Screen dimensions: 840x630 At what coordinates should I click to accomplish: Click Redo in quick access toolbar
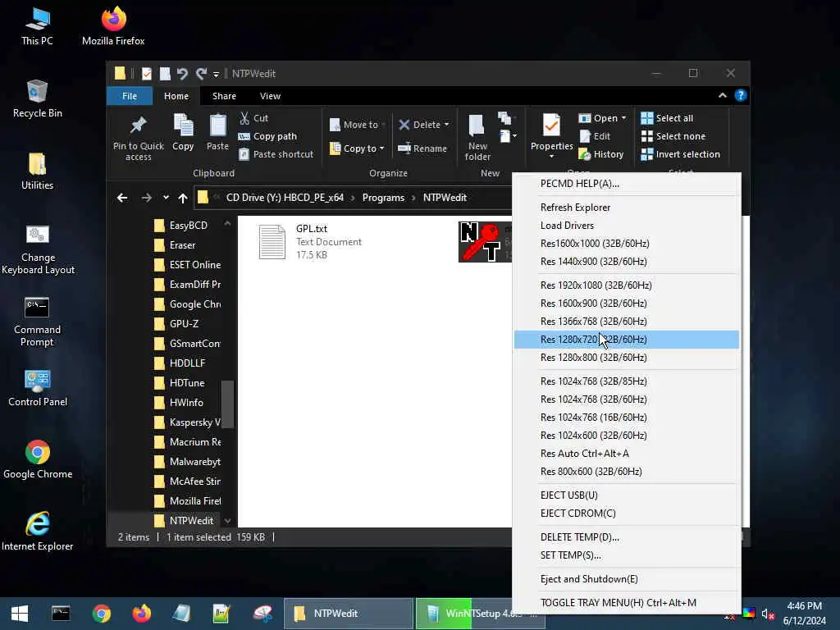tap(202, 73)
